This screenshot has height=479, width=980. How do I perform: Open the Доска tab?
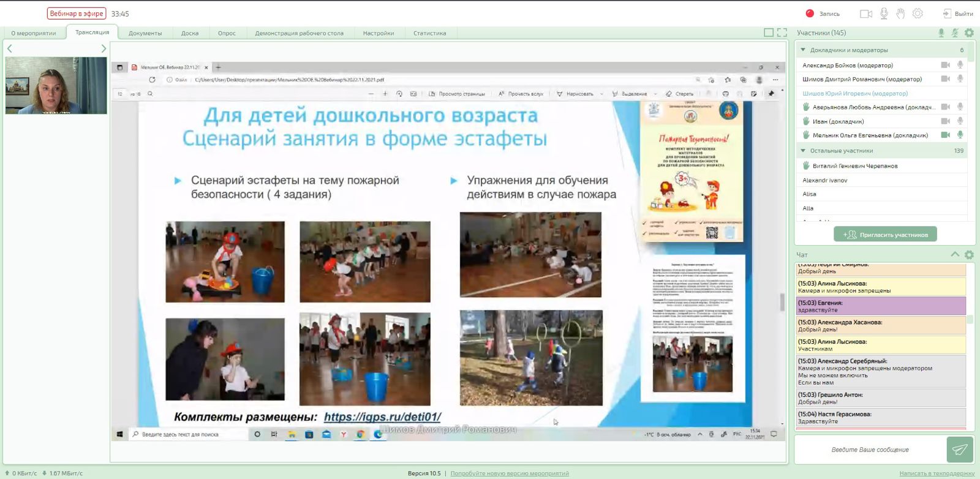coord(190,33)
